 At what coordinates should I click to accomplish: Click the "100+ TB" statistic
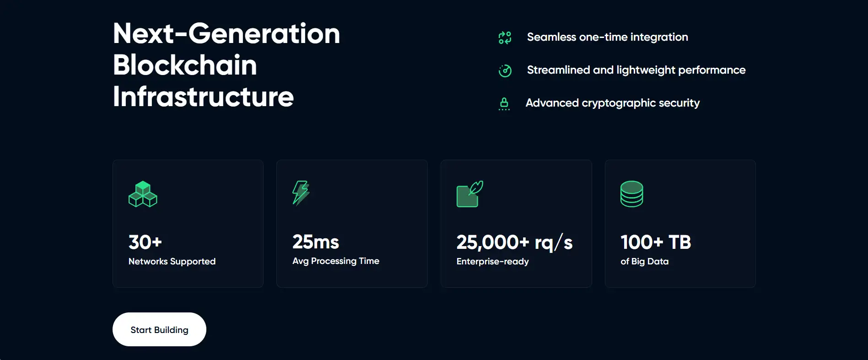click(x=655, y=242)
